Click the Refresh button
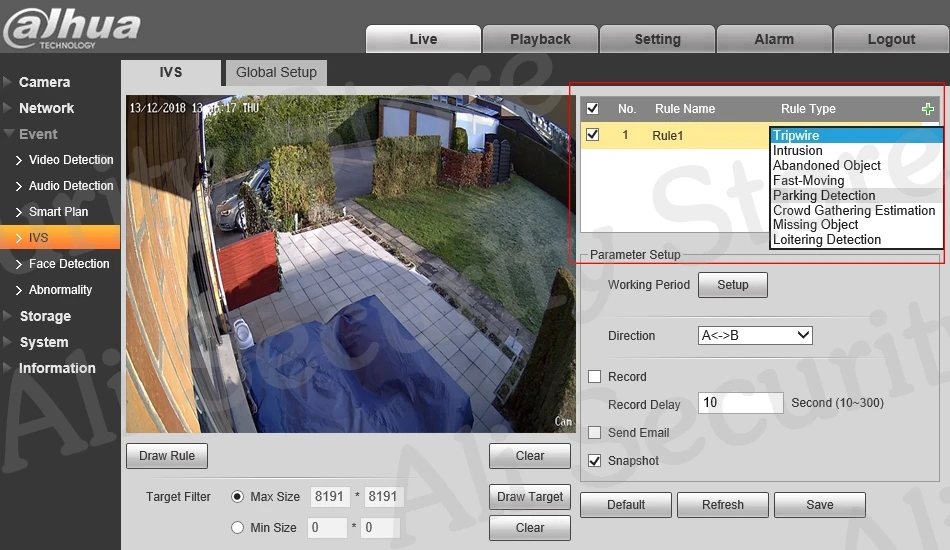The image size is (950, 550). 723,505
